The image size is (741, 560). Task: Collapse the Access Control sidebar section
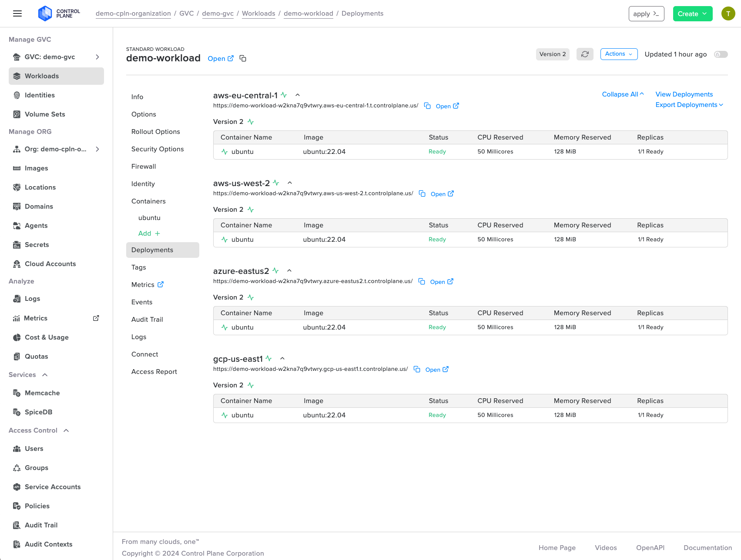coord(66,430)
